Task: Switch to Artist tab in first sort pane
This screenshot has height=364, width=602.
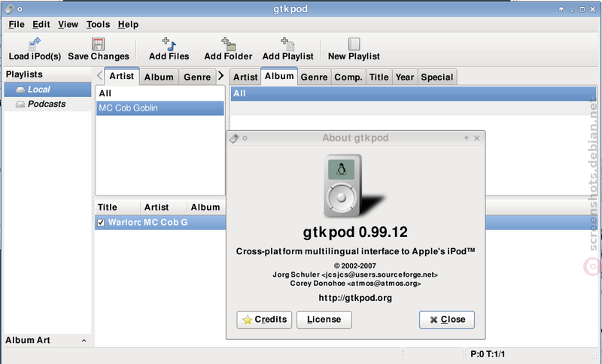Action: coord(122,76)
